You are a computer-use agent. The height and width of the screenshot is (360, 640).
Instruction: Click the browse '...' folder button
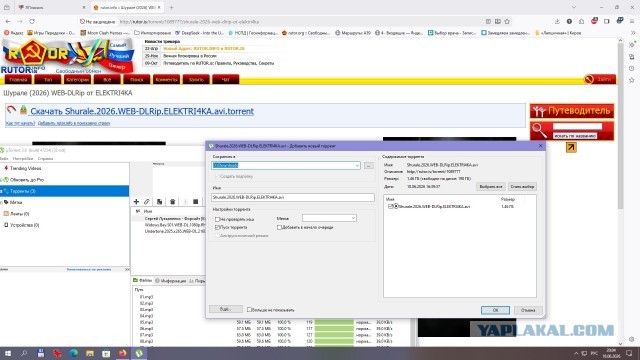[x=369, y=165]
